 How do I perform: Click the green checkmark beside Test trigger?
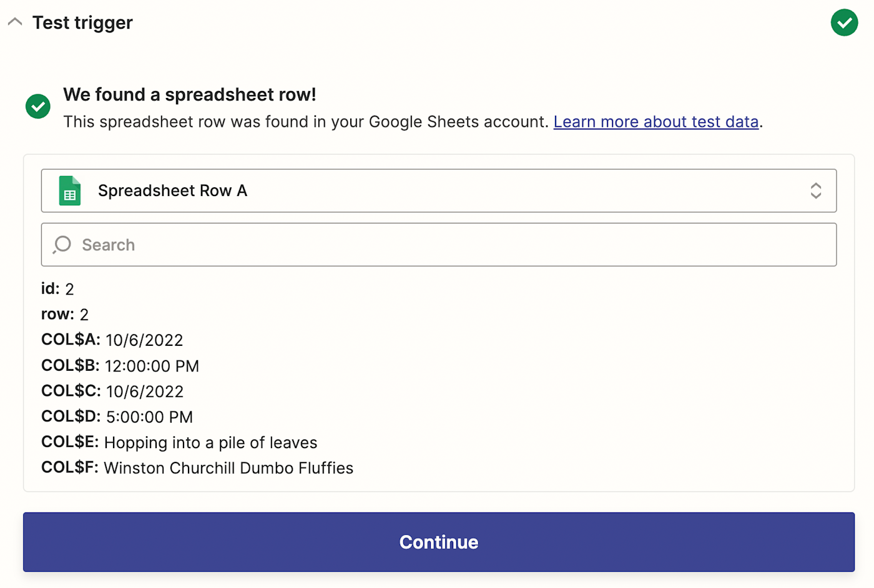(x=844, y=22)
